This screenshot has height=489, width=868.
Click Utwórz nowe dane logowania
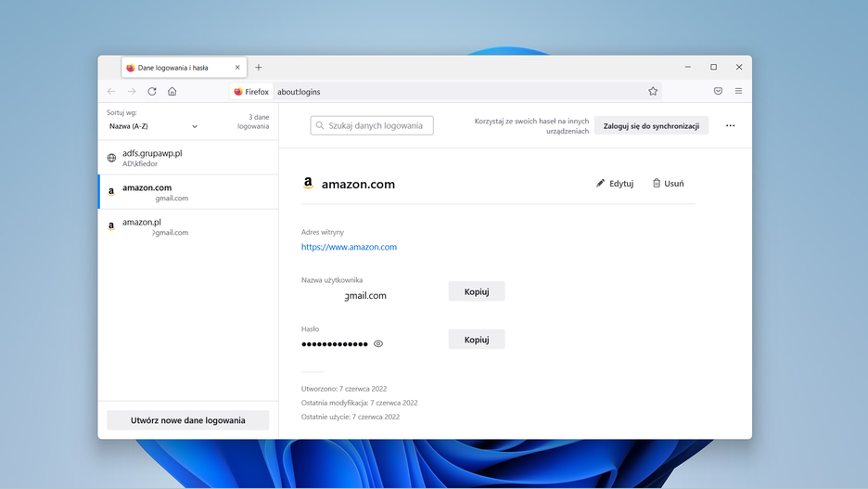pos(187,420)
